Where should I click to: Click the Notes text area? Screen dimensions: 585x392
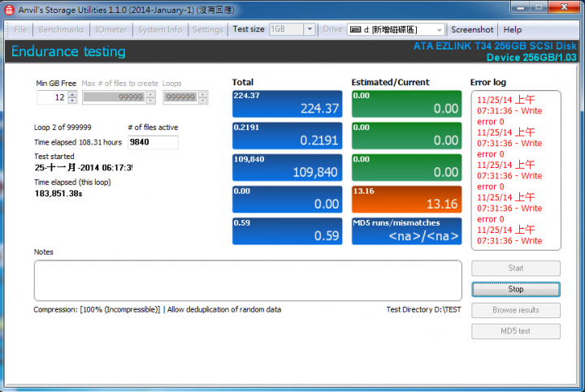tap(248, 280)
